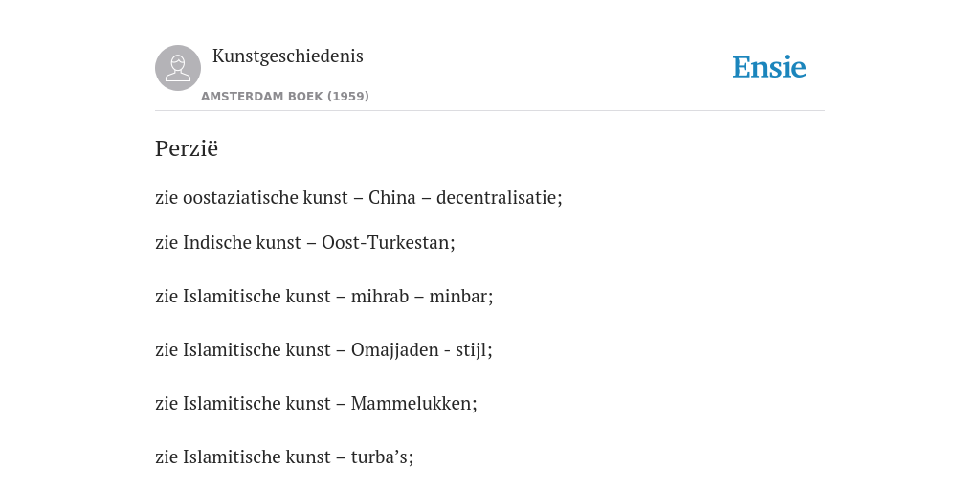Click the Amsterdam Boek (1959) label
Screen dimensions: 980x490
285,97
